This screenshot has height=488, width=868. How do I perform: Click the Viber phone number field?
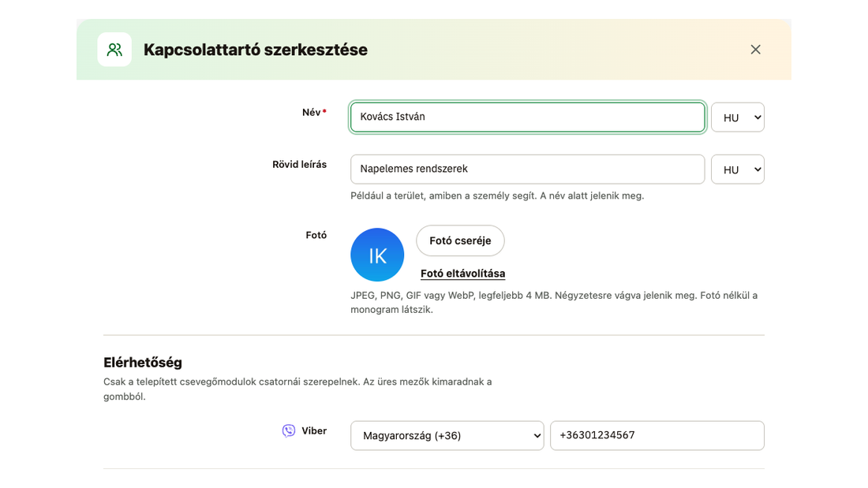coord(657,435)
